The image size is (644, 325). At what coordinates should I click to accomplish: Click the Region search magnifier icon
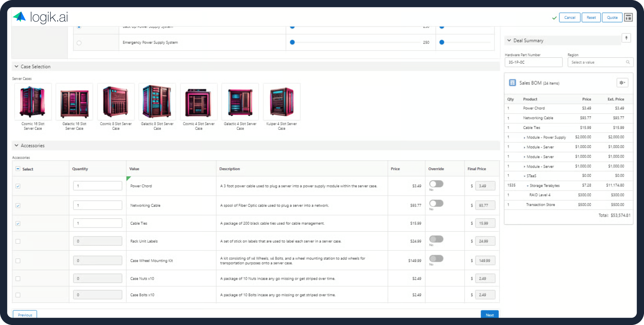pos(628,62)
